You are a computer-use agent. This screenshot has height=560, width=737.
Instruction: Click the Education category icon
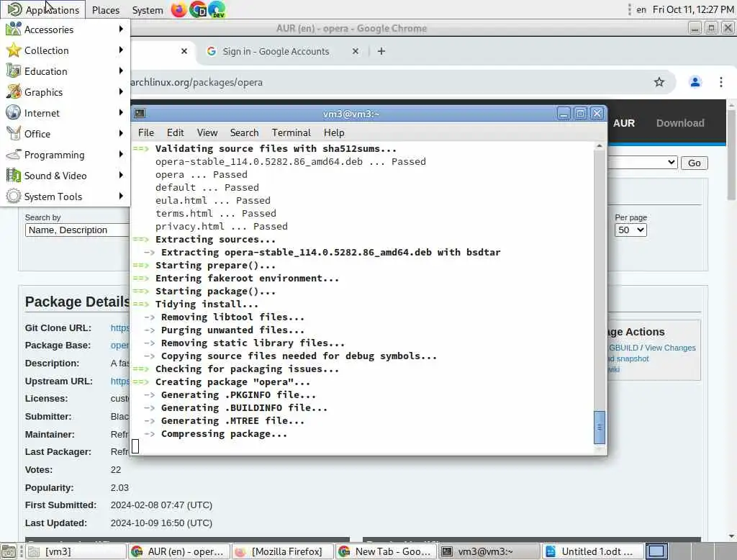[x=13, y=71]
